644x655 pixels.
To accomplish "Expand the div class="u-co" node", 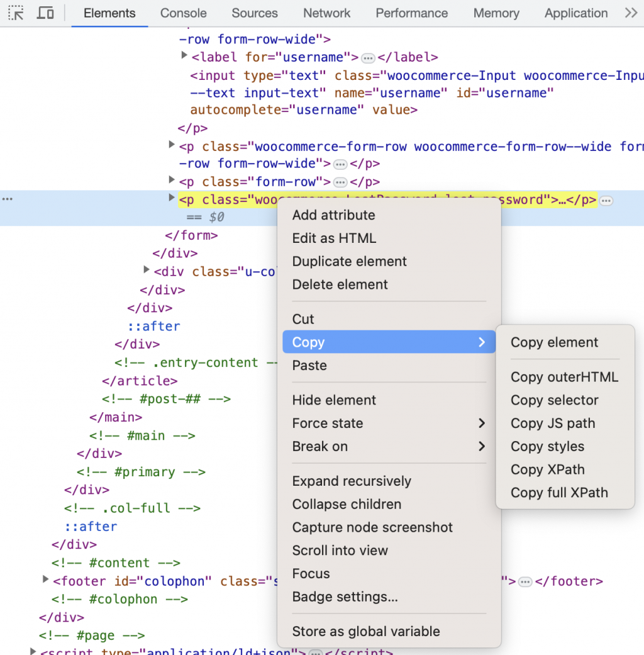I will [146, 269].
